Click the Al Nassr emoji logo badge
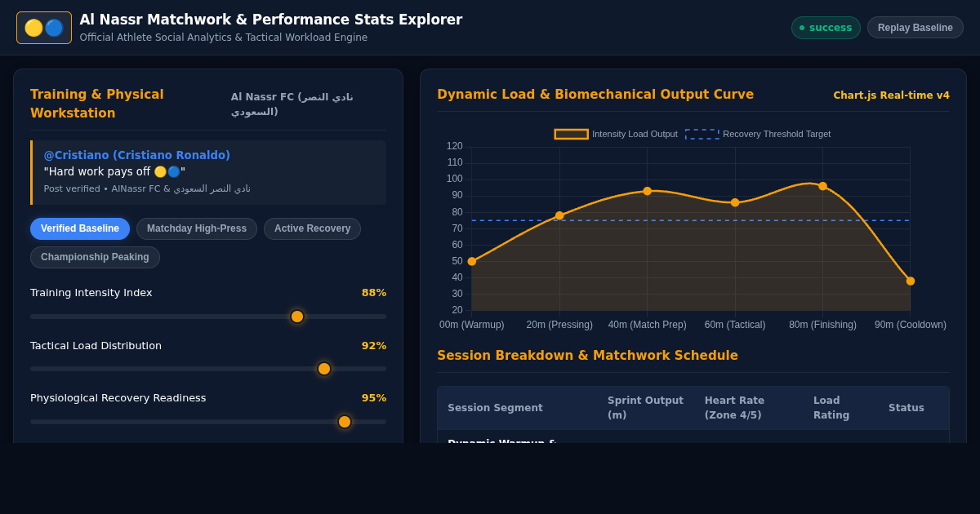Viewport: 980px width, 514px height. coord(44,28)
